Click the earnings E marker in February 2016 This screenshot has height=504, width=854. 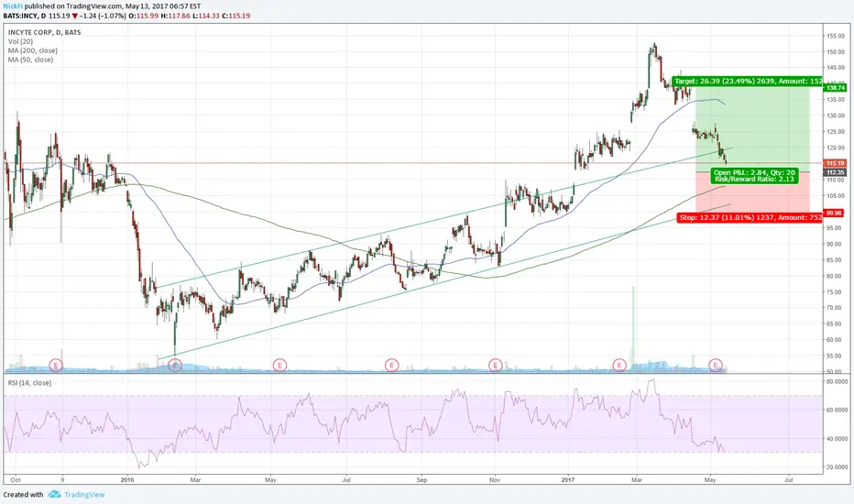(x=175, y=365)
